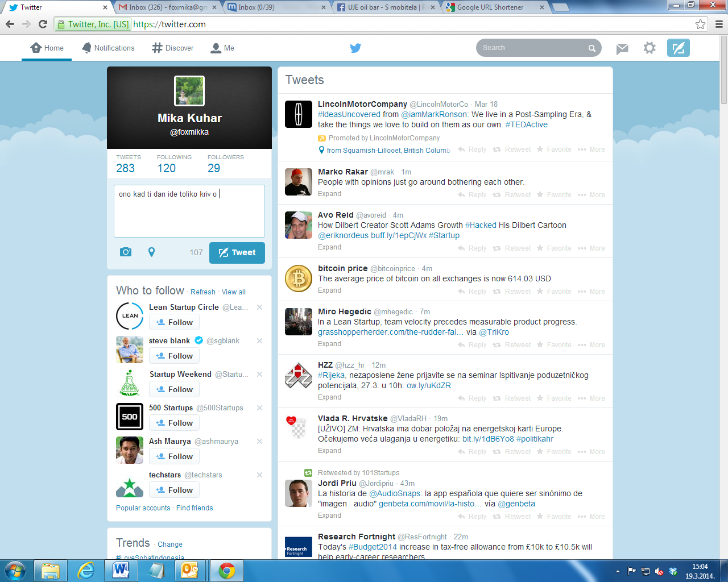
Task: Follow techstars
Action: (174, 490)
